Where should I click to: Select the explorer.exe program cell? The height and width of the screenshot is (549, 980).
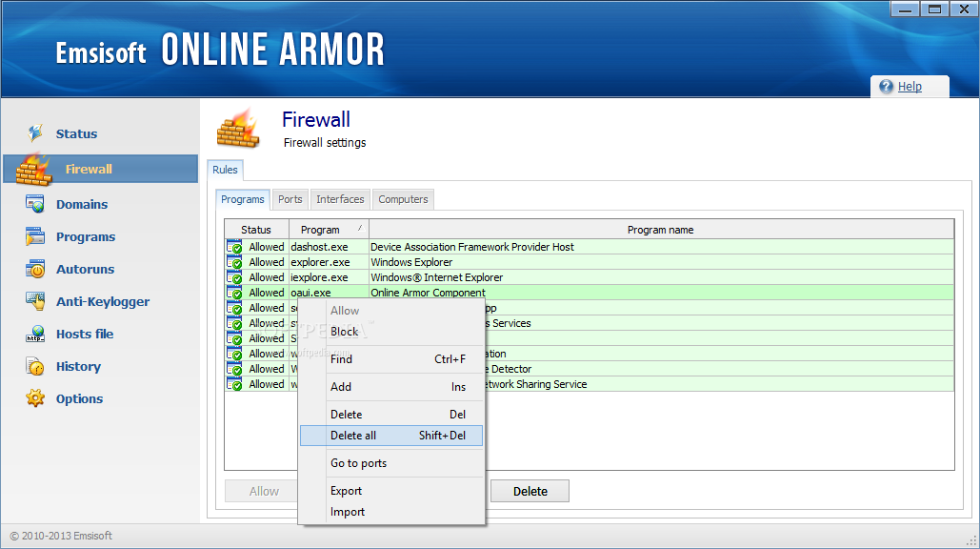point(329,262)
